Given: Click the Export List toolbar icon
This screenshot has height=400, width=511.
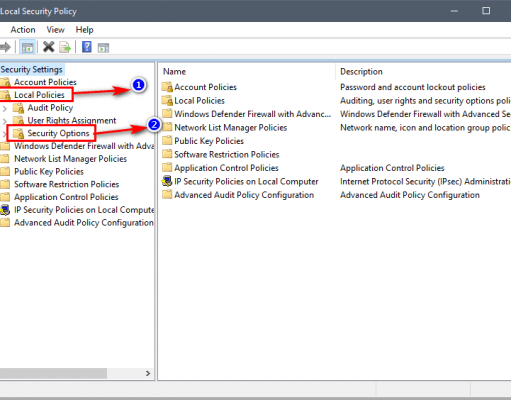Looking at the screenshot, I should [x=65, y=47].
